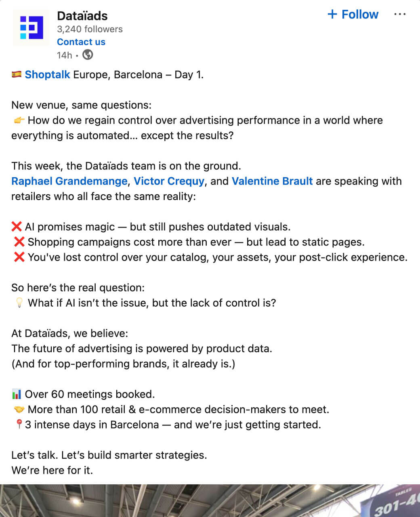This screenshot has height=517, width=420.
Task: Click the red cross before 'AI promises magic'
Action: [17, 227]
